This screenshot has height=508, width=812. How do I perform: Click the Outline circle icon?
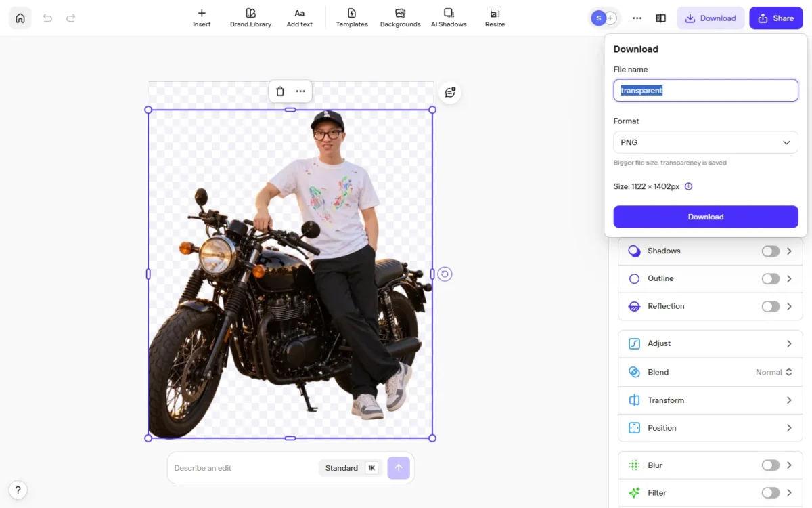click(x=634, y=279)
